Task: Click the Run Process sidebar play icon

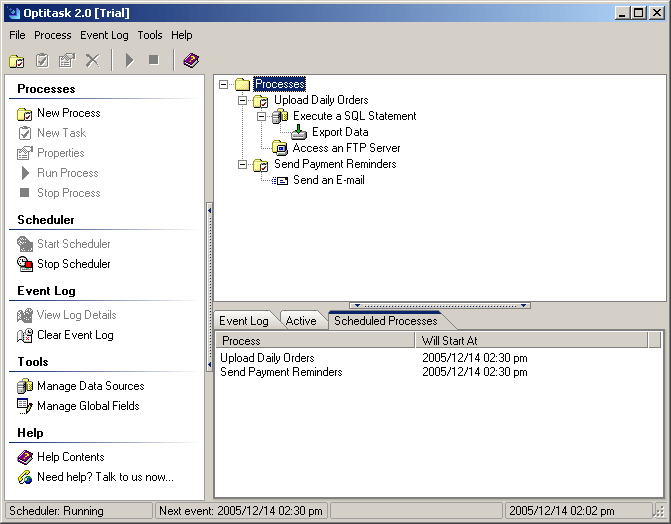Action: pos(25,173)
